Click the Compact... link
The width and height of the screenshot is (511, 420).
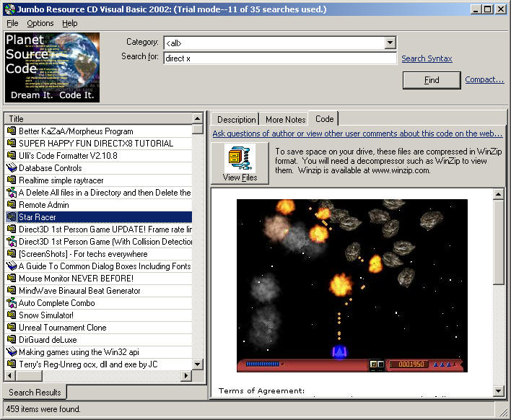pyautogui.click(x=484, y=79)
